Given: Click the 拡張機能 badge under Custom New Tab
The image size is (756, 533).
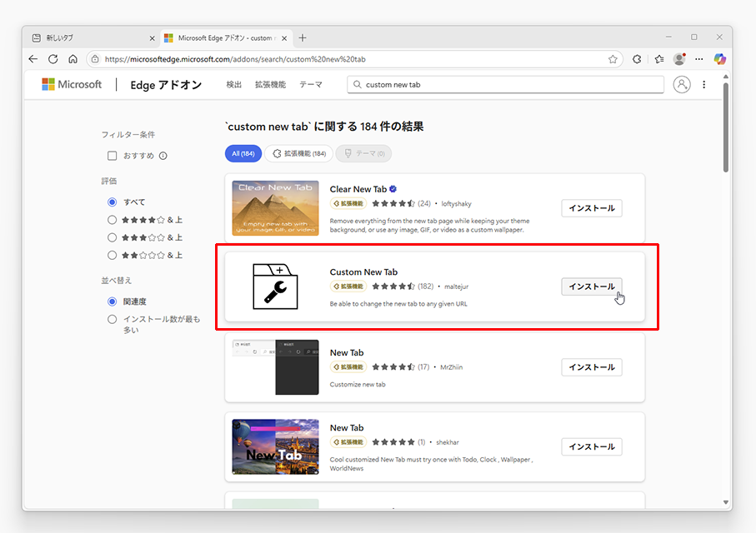Looking at the screenshot, I should tap(348, 286).
